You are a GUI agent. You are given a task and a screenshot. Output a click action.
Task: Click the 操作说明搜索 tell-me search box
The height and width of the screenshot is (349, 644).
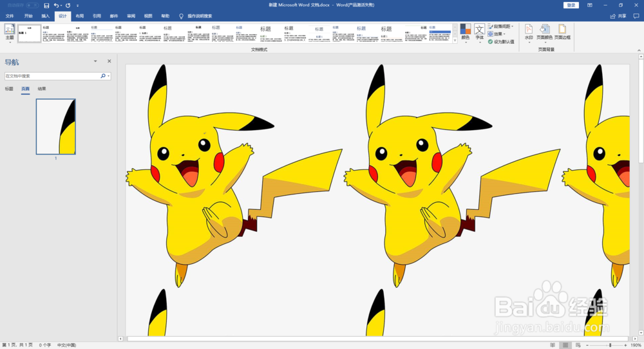(200, 16)
